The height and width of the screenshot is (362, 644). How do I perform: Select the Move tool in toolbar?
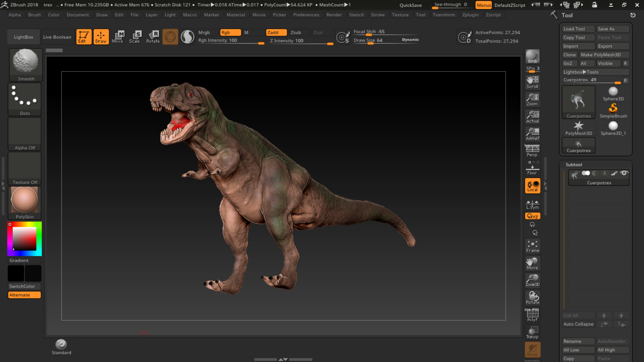(117, 36)
